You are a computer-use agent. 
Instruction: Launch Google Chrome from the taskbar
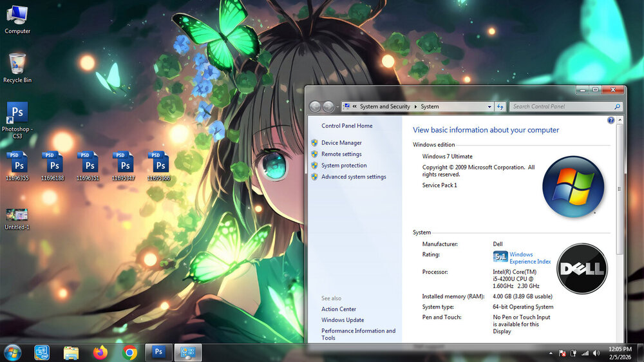tap(130, 352)
